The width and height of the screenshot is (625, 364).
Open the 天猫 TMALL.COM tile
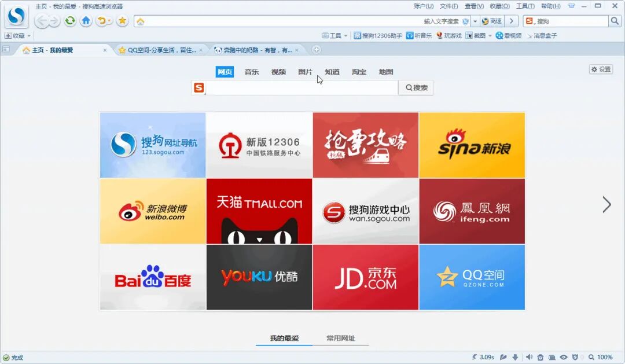[x=259, y=211]
